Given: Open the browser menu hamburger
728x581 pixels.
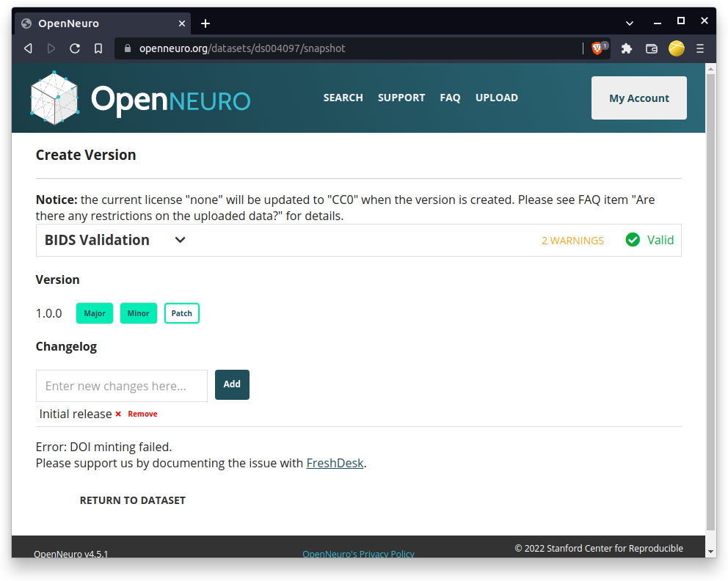Looking at the screenshot, I should (x=699, y=48).
